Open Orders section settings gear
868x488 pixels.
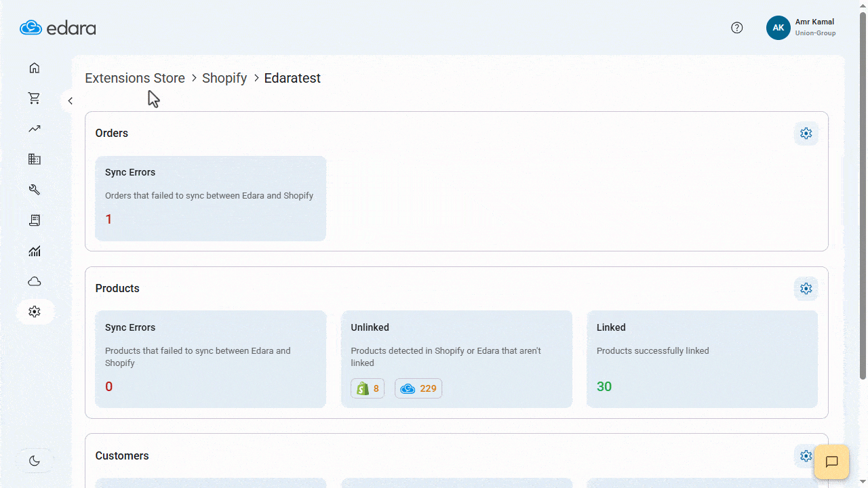[x=806, y=134]
